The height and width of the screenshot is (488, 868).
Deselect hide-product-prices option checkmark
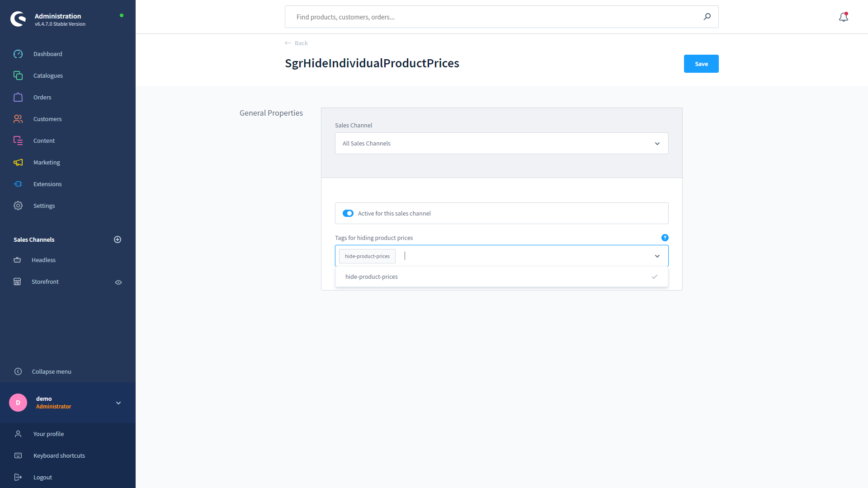(655, 277)
